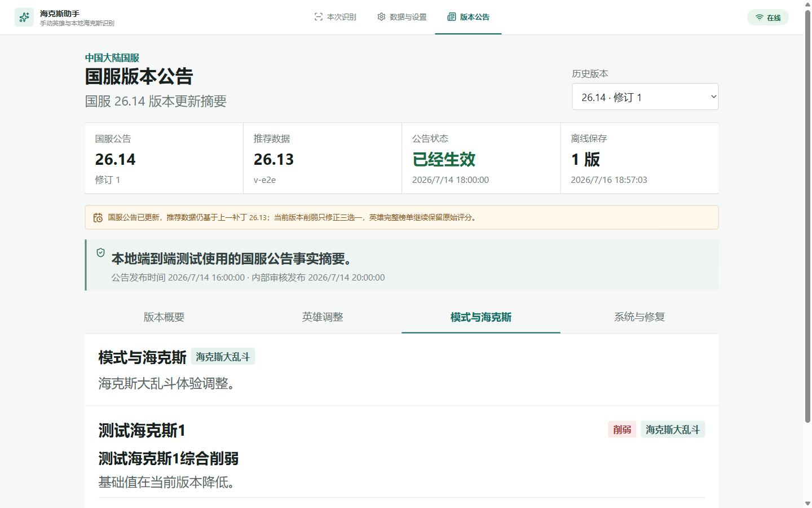Click the 本地端到端测试使用的国服公告事实摘要 heading
The image size is (812, 508).
pyautogui.click(x=232, y=259)
